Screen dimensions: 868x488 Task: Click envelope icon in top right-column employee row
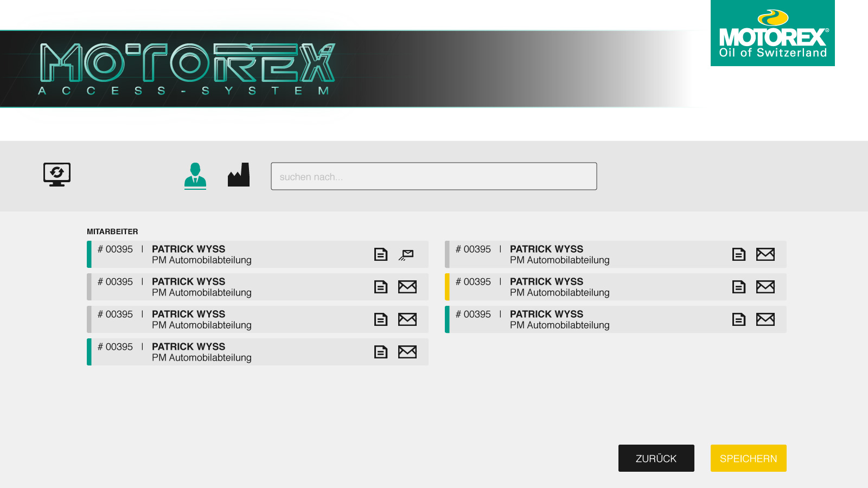coord(765,254)
